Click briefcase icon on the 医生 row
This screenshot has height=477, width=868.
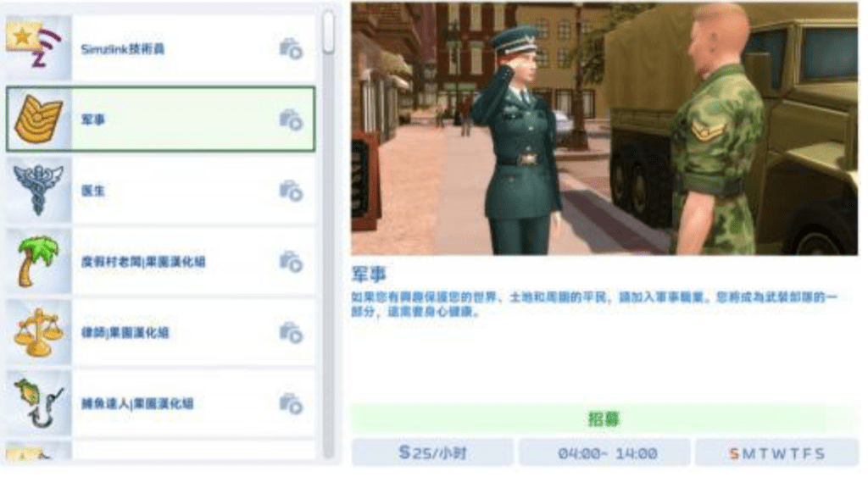291,191
